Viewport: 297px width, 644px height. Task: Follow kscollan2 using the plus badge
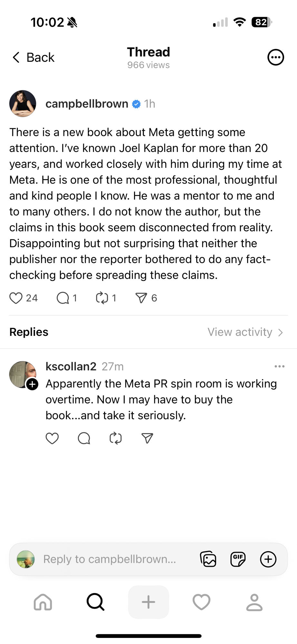point(32,384)
